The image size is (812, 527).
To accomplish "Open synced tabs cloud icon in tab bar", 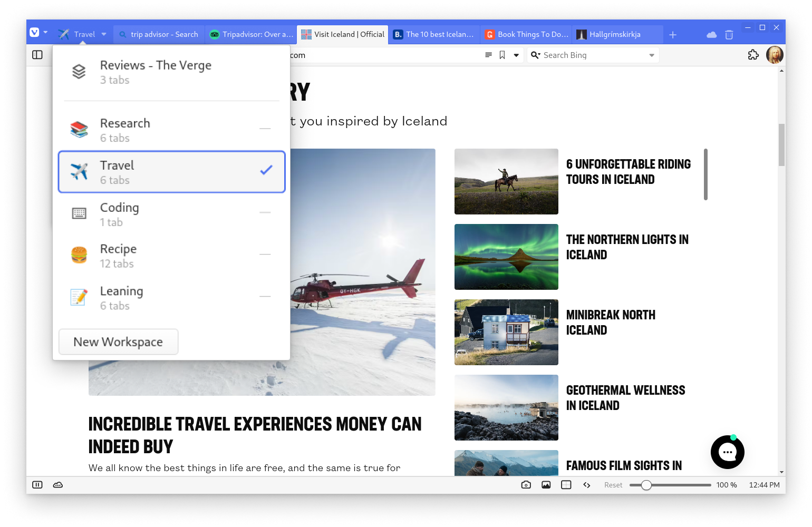I will 711,35.
